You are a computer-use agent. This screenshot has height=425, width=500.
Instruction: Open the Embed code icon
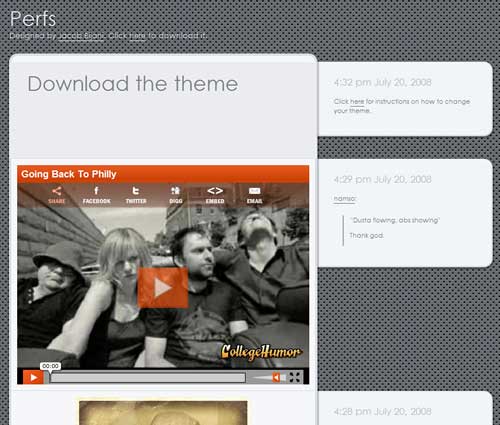coord(215,195)
